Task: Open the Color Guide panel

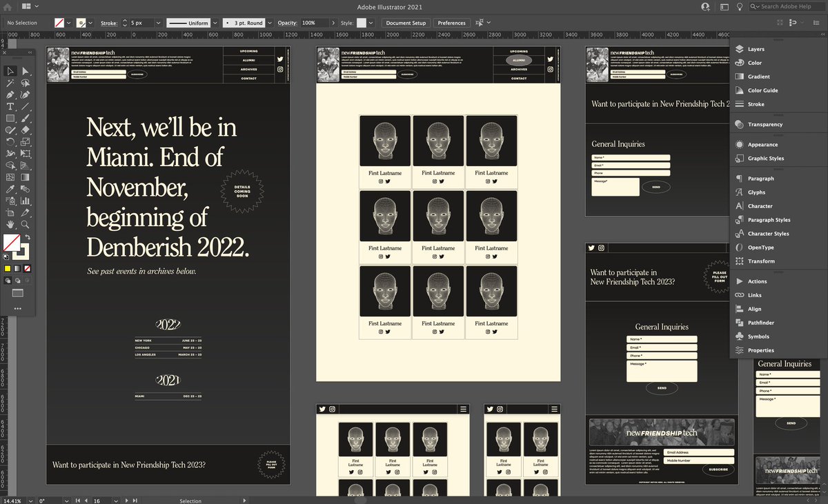Action: tap(762, 90)
